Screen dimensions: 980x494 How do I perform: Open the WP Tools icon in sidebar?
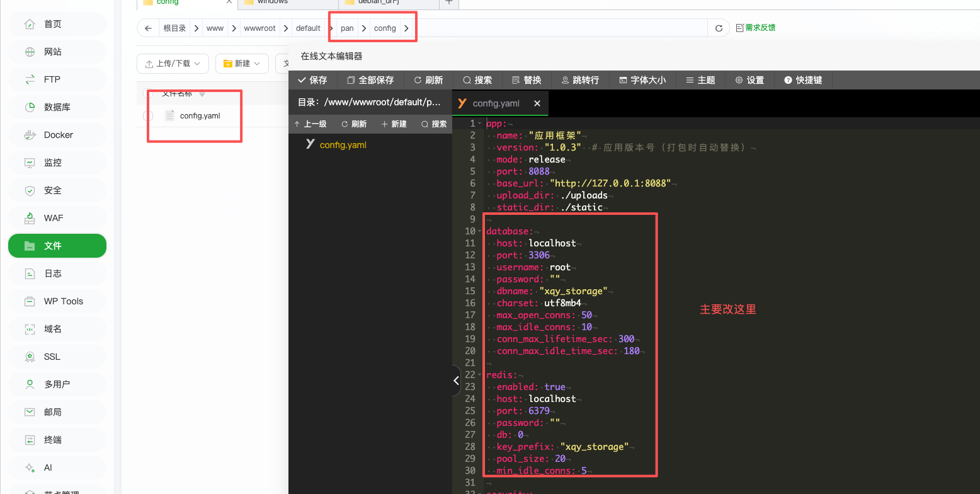click(30, 301)
